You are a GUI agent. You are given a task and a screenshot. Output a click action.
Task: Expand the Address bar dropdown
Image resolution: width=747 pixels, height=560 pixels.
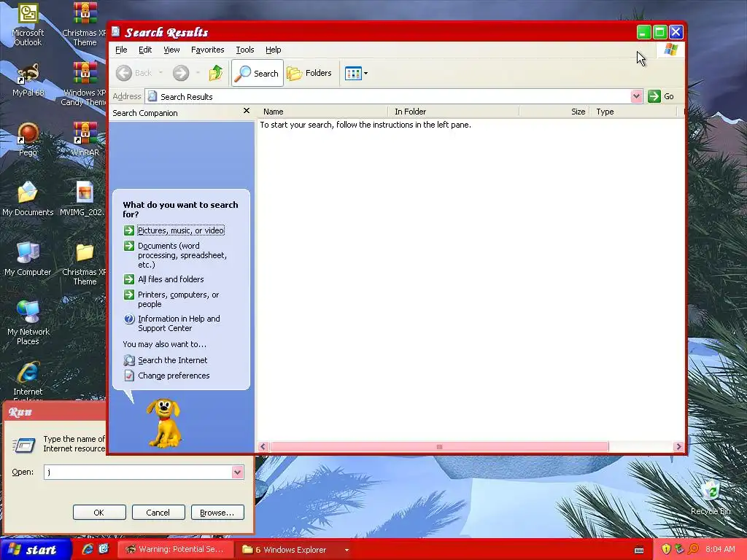click(x=636, y=96)
